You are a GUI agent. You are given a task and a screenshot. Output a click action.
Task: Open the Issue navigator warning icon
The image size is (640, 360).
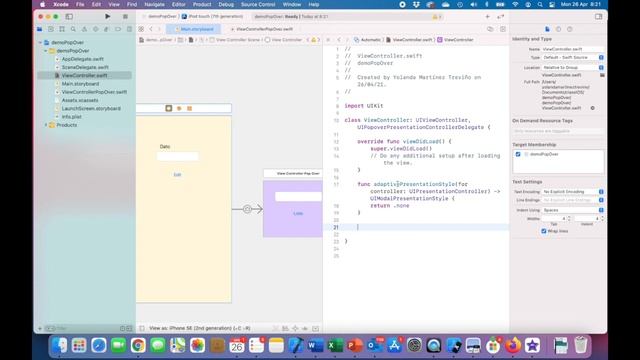pyautogui.click(x=84, y=29)
